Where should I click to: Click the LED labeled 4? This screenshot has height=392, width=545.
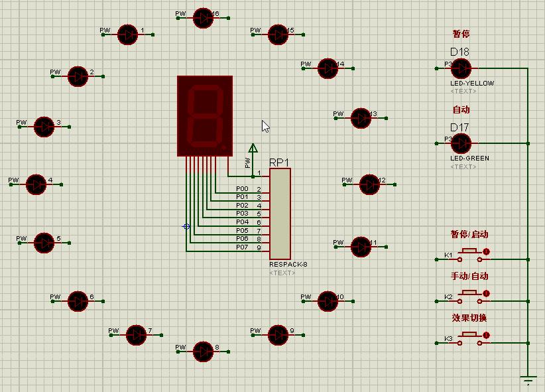pyautogui.click(x=36, y=184)
